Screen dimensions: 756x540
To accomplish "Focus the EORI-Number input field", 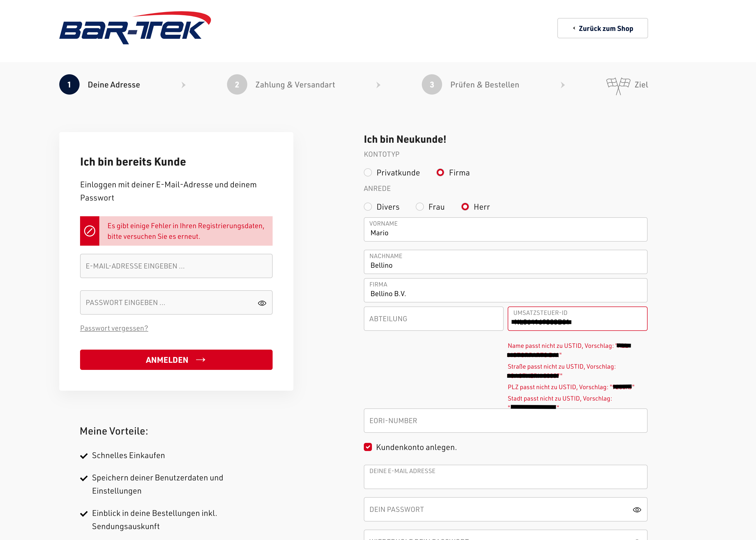I will (505, 421).
